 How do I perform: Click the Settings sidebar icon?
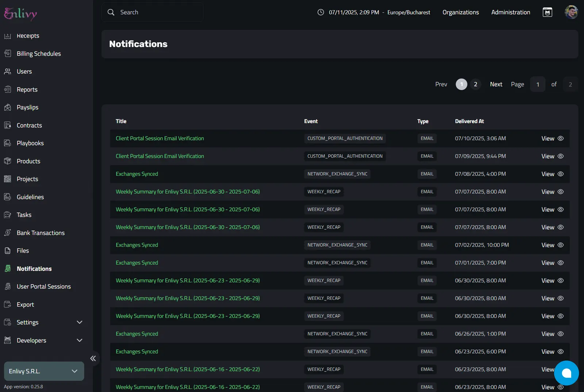(x=8, y=322)
